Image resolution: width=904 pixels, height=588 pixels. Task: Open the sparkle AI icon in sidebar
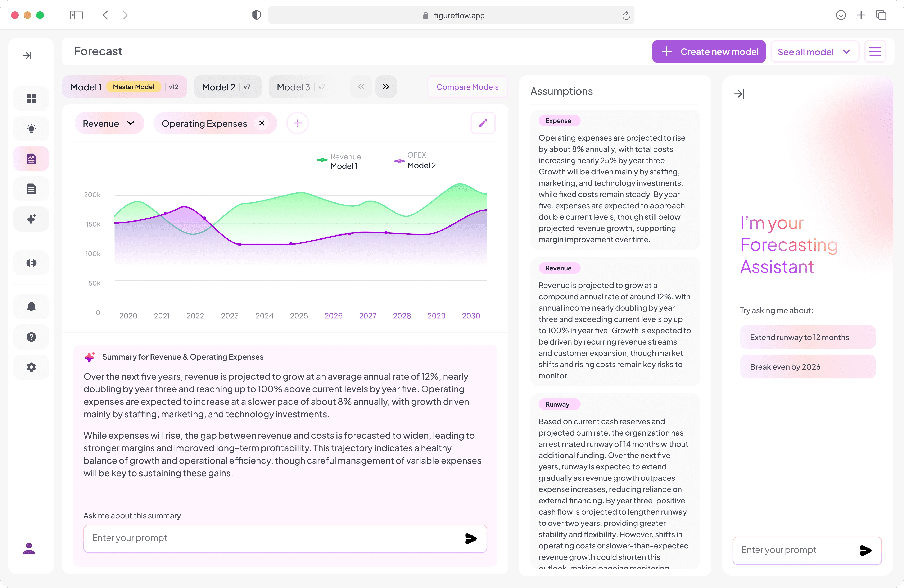point(31,219)
